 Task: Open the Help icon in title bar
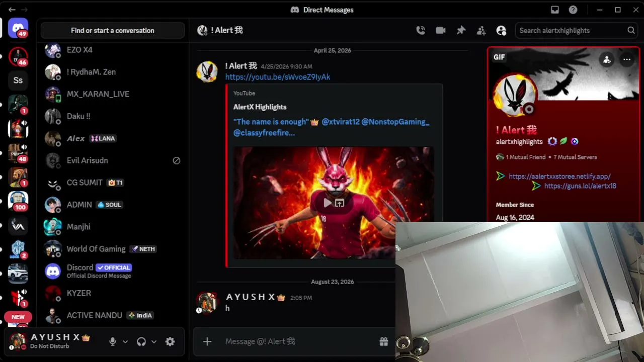click(x=573, y=10)
